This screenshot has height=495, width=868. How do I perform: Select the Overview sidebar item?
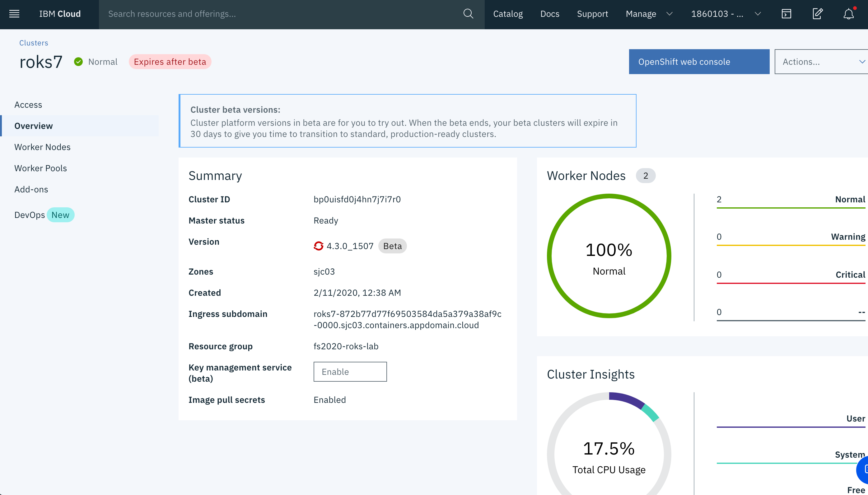80,126
